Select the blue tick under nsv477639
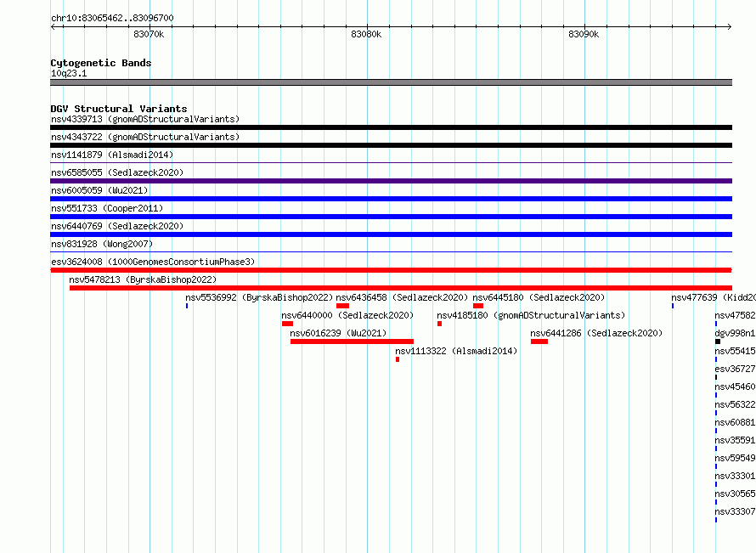The height and width of the screenshot is (553, 756). 673,306
